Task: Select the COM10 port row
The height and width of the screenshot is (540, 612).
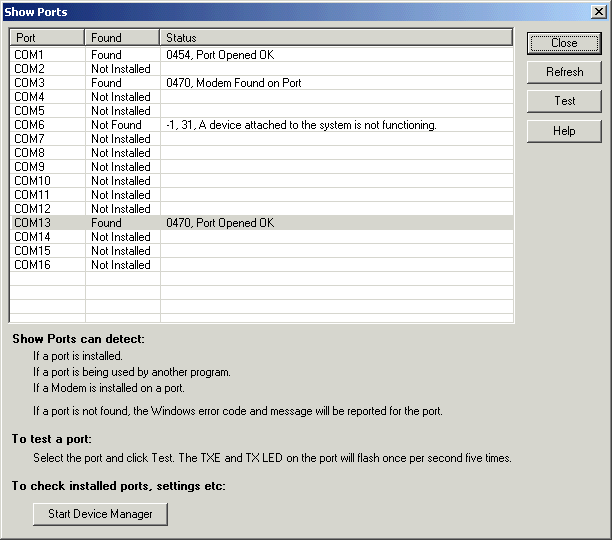Action: [x=262, y=181]
